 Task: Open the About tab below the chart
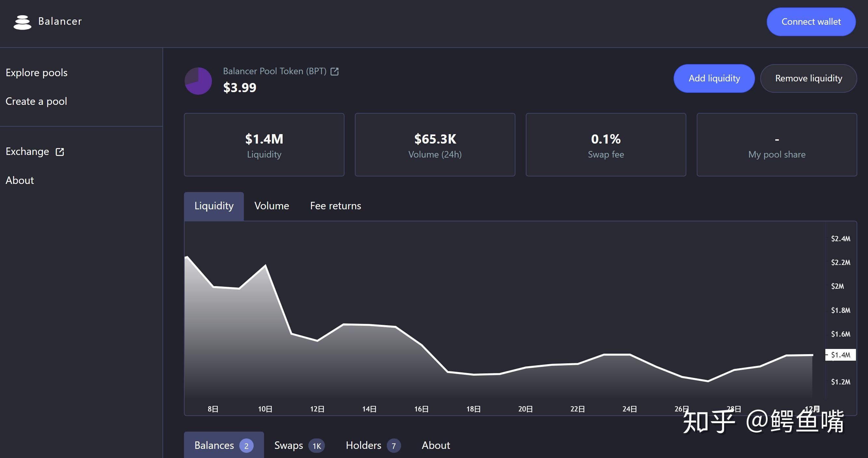pyautogui.click(x=436, y=445)
